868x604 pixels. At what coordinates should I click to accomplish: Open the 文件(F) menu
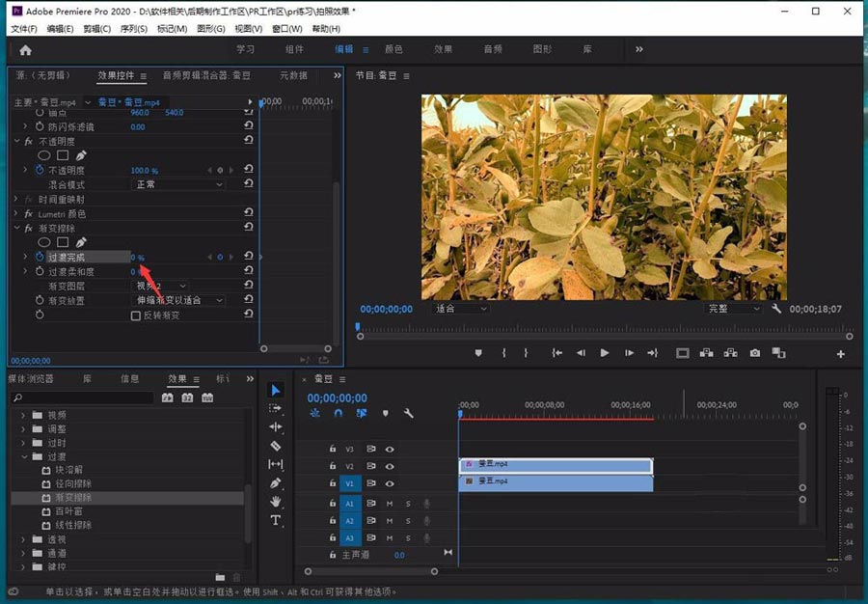(x=24, y=29)
